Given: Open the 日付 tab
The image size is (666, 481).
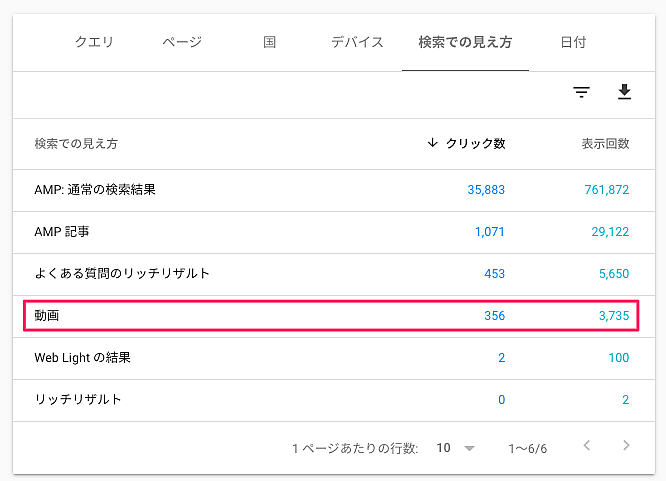Looking at the screenshot, I should 573,42.
